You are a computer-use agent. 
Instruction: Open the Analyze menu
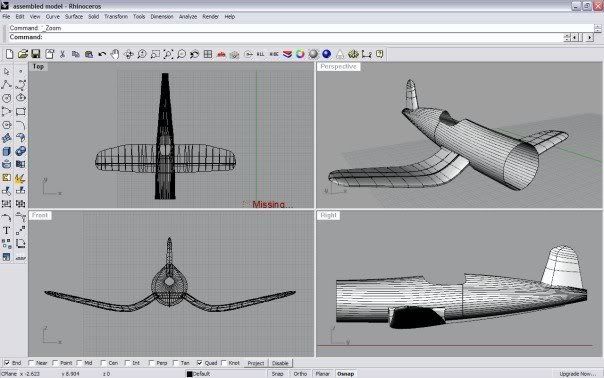188,17
